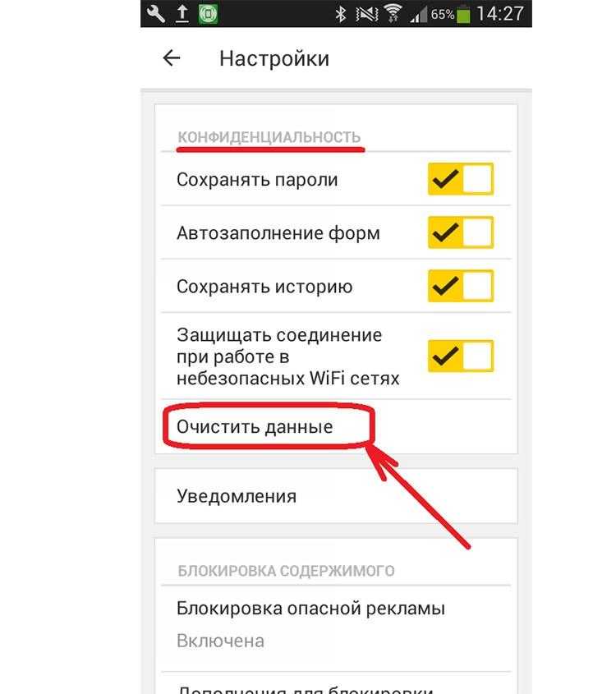
Task: Tap the Блокировка содержимого section header
Action: tap(286, 571)
